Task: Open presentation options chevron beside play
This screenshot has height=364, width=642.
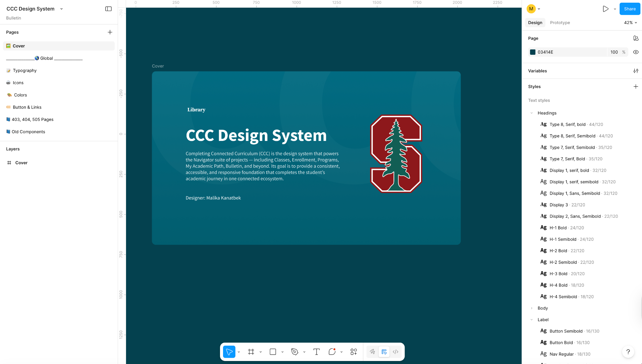Action: [x=615, y=9]
